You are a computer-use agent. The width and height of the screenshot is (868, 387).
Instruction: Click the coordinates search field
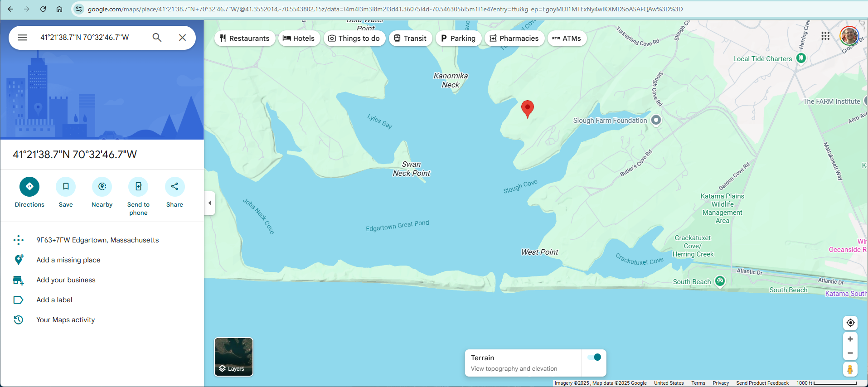[91, 38]
